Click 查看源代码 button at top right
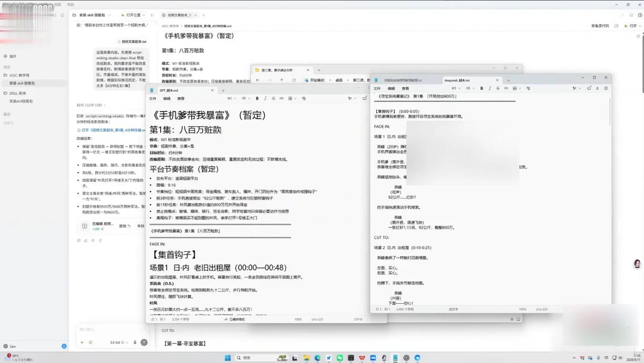Image resolution: width=644 pixels, height=363 pixels. [x=600, y=26]
